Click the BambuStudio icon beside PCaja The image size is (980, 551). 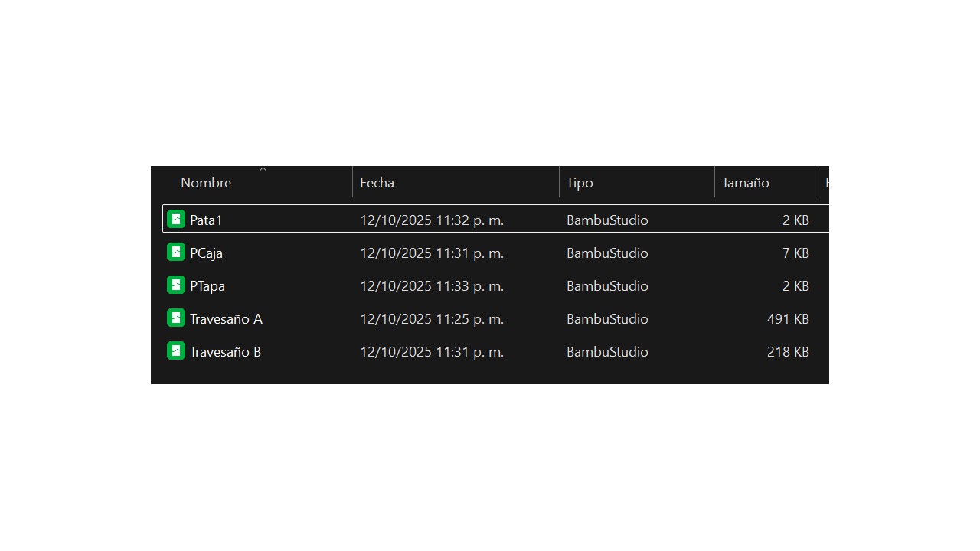(x=176, y=253)
